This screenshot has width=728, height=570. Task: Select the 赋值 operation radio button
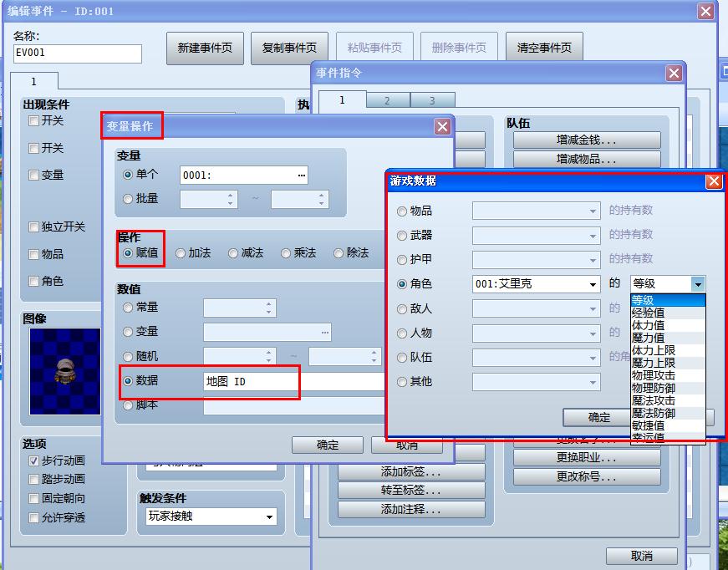128,253
